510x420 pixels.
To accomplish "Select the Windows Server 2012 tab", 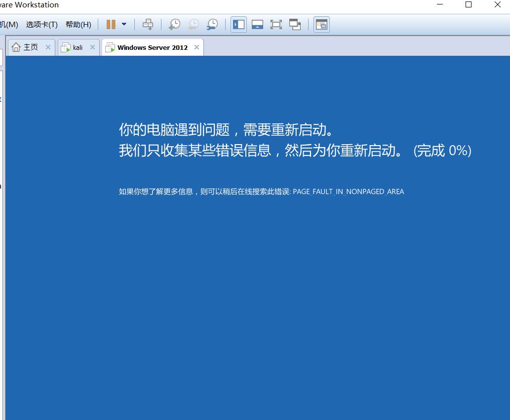I will click(153, 47).
